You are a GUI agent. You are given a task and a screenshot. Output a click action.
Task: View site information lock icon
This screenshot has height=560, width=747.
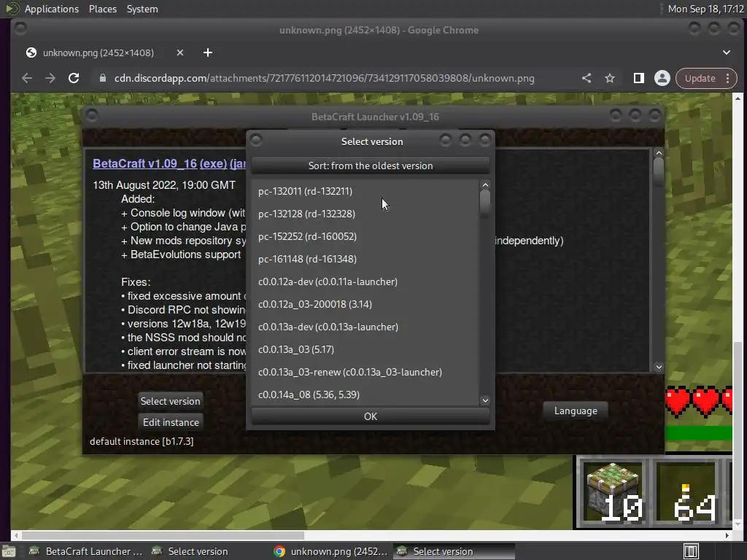pos(102,78)
